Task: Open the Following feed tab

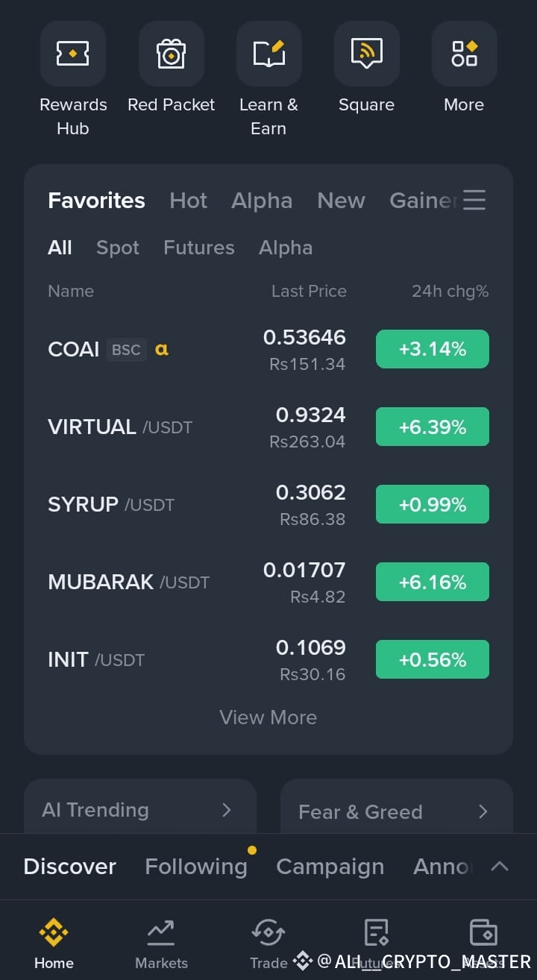Action: pyautogui.click(x=196, y=866)
